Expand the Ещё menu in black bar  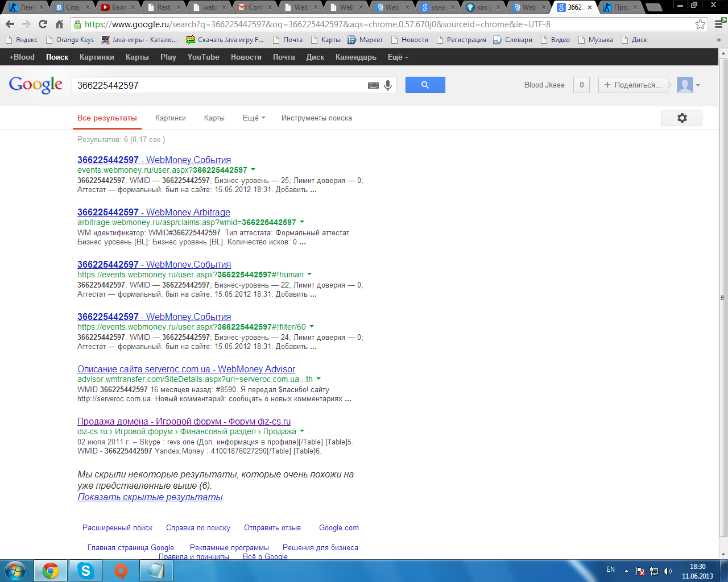(398, 57)
